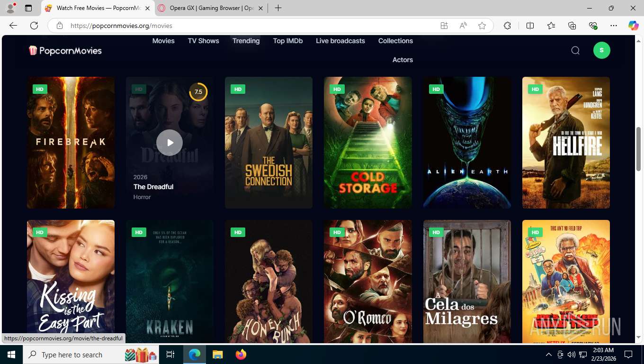Click the Horror genre label on The Dreadful
Viewport: 644px width, 364px height.
tap(142, 197)
